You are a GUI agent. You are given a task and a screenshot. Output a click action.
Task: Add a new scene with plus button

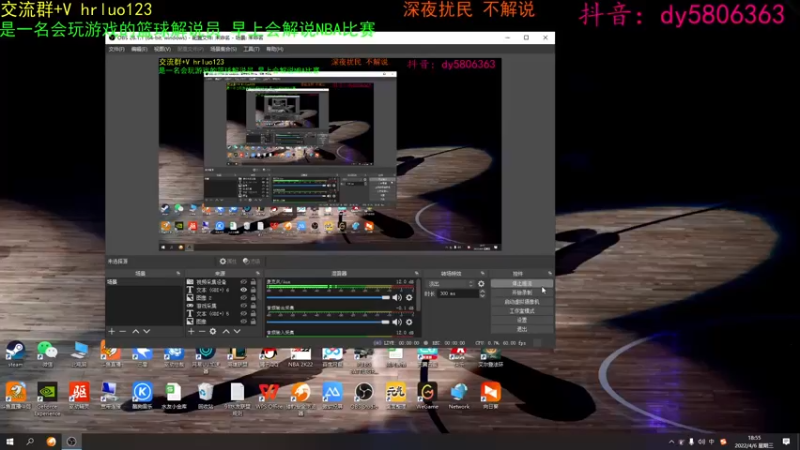pyautogui.click(x=112, y=331)
